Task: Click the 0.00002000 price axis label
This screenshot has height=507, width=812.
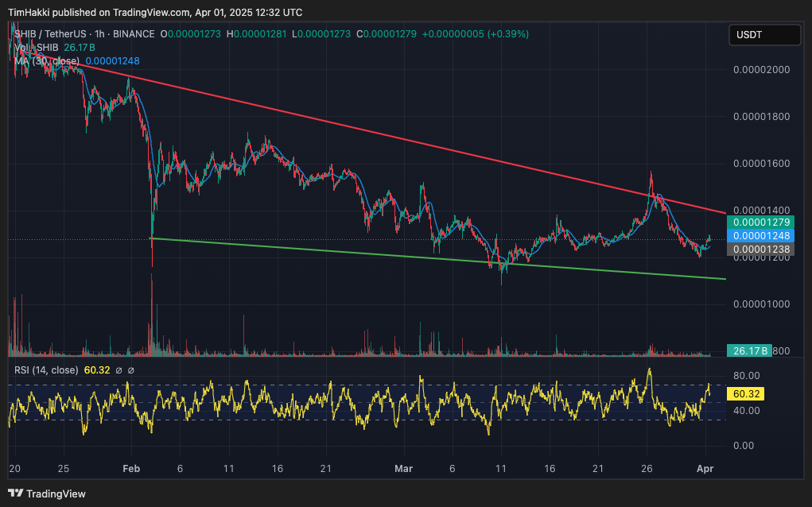Action: coord(761,70)
